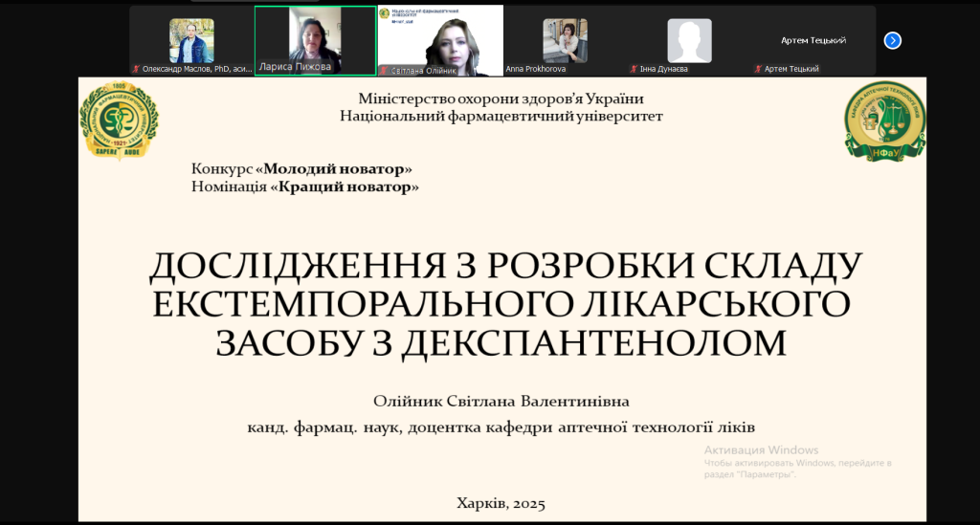Click muted microphone icon beside Олександр Маслов
Image resolution: width=980 pixels, height=525 pixels.
coord(136,69)
